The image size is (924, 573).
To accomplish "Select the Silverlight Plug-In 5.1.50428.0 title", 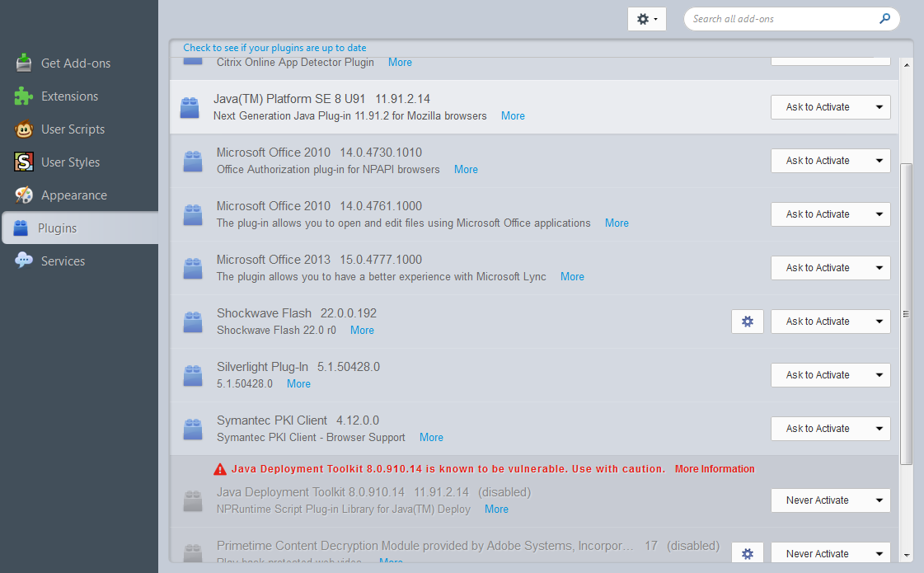I will (x=298, y=367).
